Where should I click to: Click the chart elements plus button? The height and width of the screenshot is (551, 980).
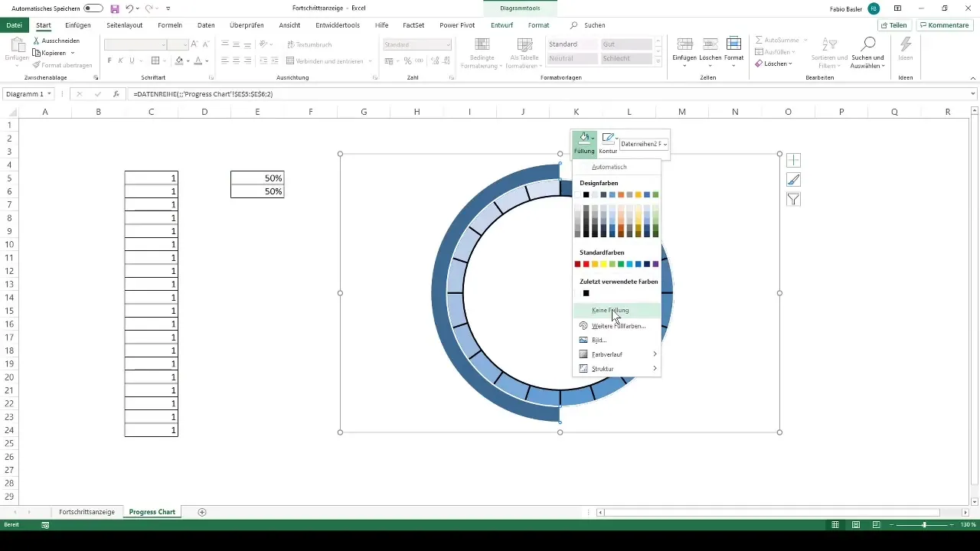[x=793, y=161]
